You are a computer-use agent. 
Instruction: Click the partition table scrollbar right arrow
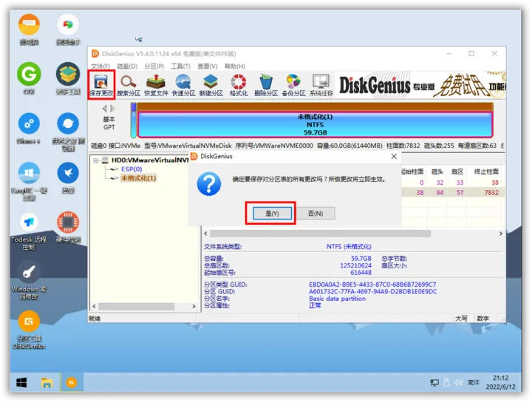point(501,234)
